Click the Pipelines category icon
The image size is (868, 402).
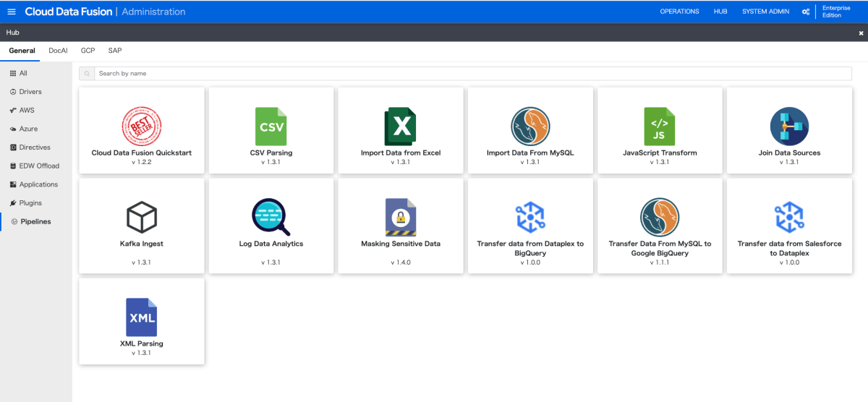tap(14, 221)
